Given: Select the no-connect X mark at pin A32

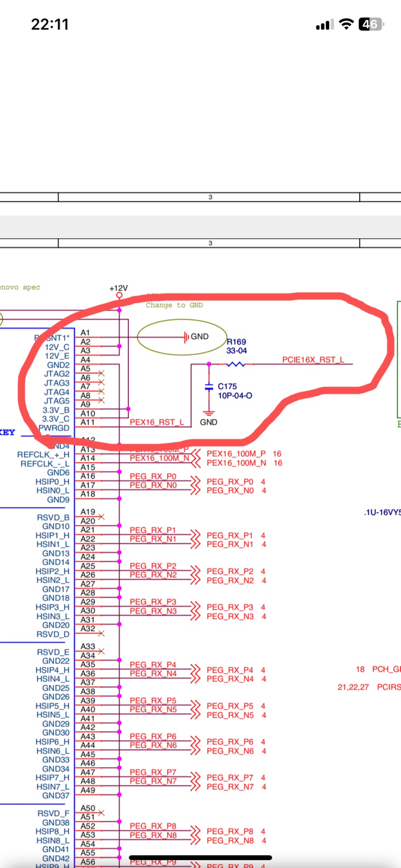Looking at the screenshot, I should [x=101, y=633].
